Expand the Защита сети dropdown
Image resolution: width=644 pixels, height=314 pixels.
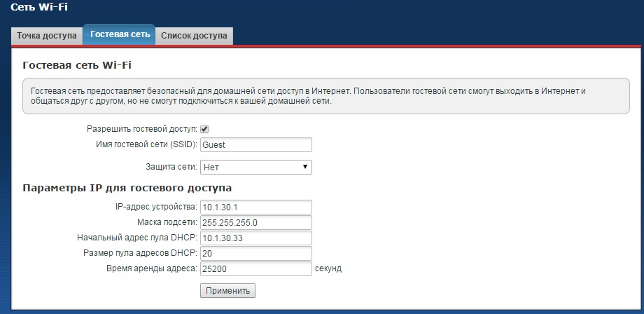point(255,167)
